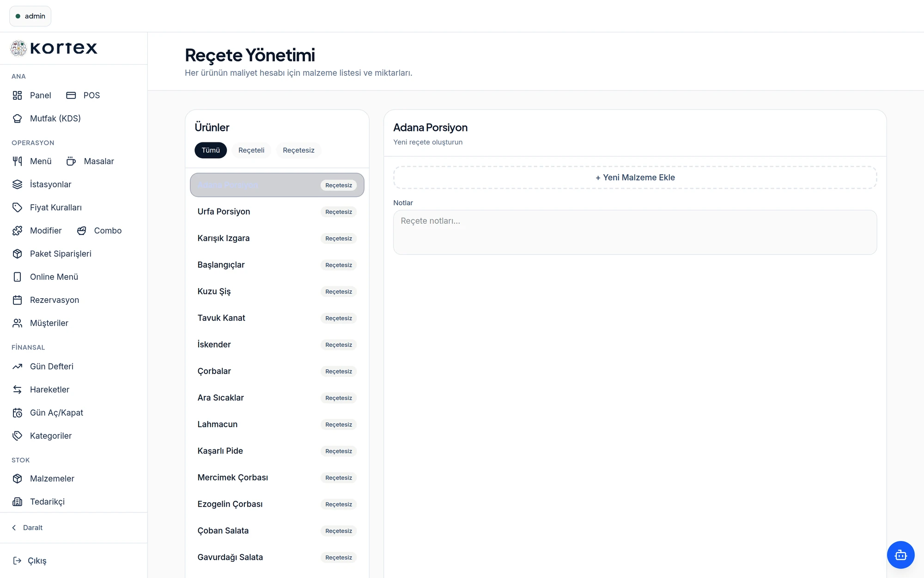Select Başlangıçlar in product list
924x578 pixels.
[277, 265]
